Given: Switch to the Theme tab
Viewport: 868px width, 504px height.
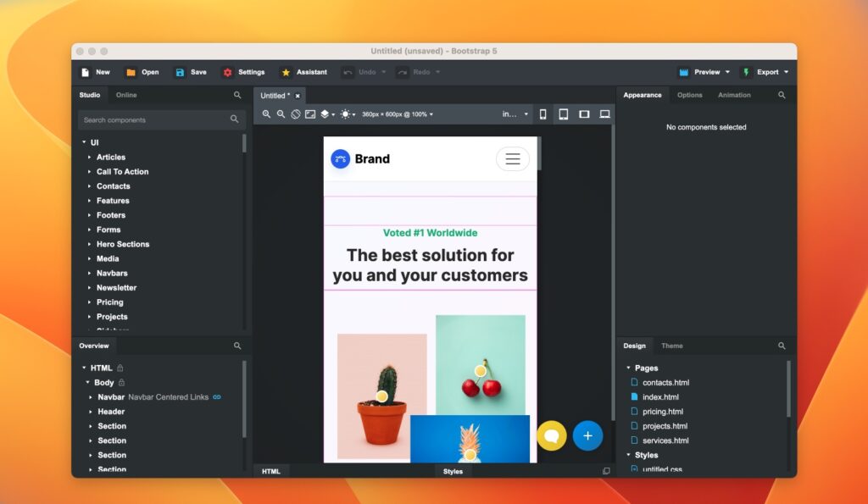Looking at the screenshot, I should point(671,346).
